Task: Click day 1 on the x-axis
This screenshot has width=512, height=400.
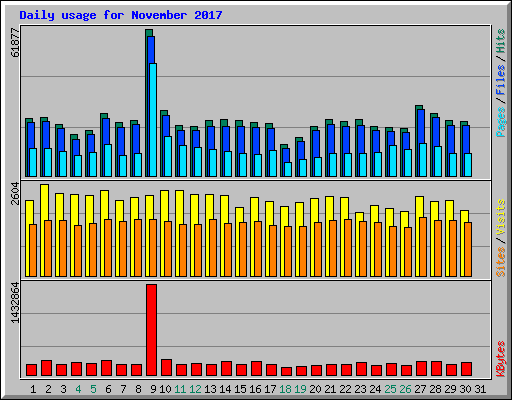Action: (x=33, y=389)
